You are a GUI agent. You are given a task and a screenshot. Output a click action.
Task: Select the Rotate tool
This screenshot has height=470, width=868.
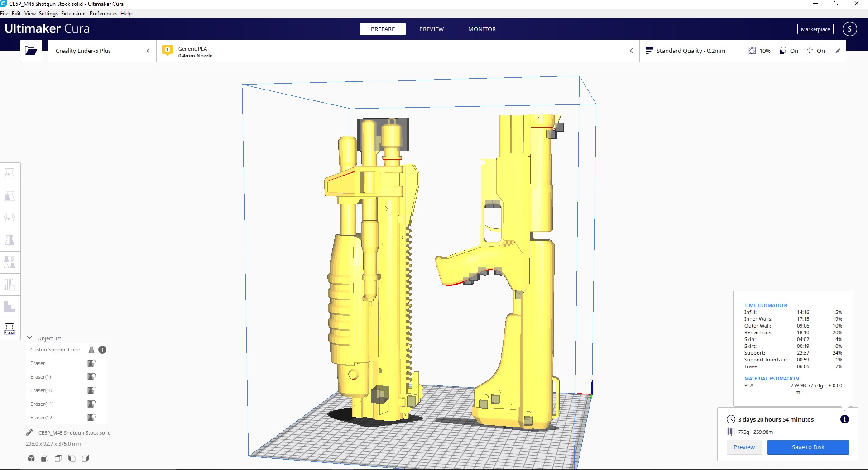click(10, 218)
